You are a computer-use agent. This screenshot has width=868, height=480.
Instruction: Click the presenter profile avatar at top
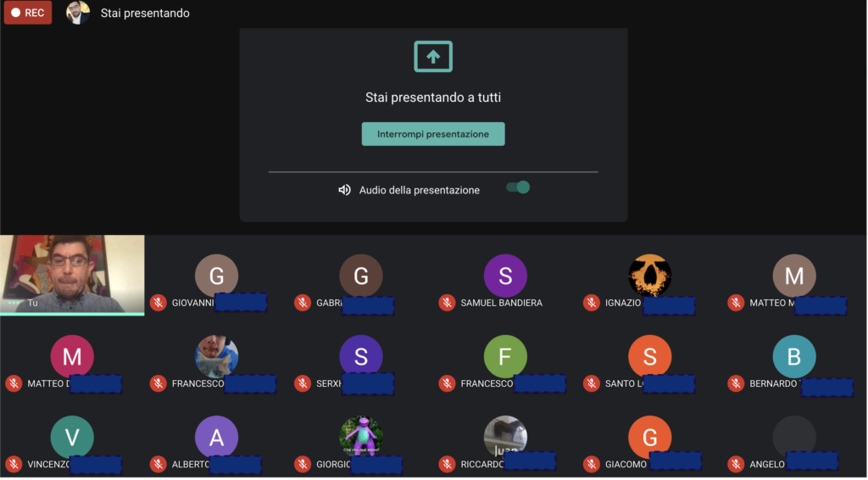pyautogui.click(x=78, y=13)
